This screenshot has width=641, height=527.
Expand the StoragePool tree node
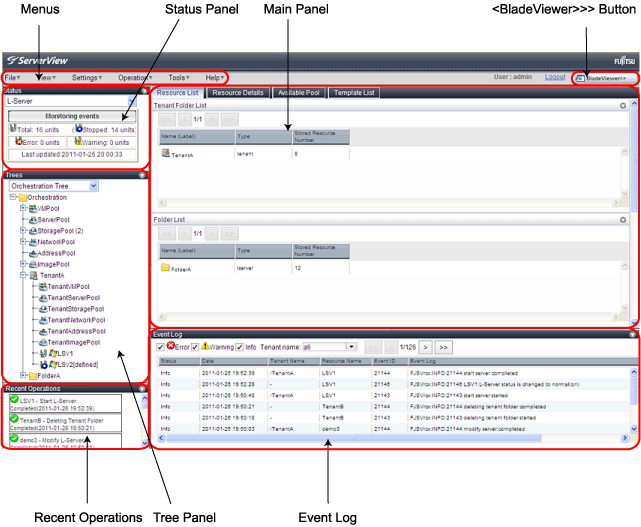coord(23,230)
